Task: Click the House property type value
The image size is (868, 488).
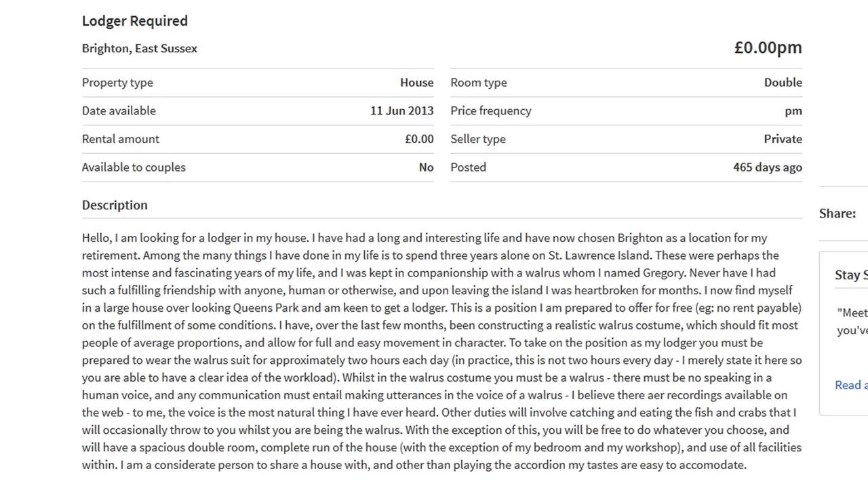Action: 416,83
